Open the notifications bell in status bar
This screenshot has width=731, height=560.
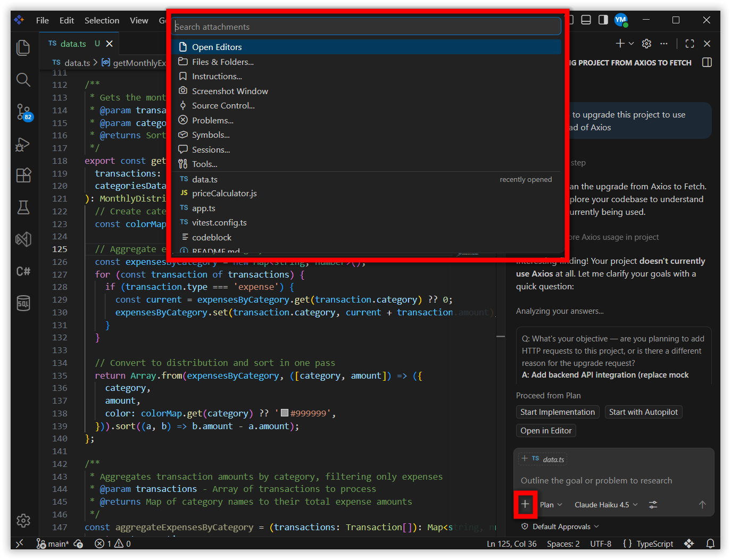710,544
